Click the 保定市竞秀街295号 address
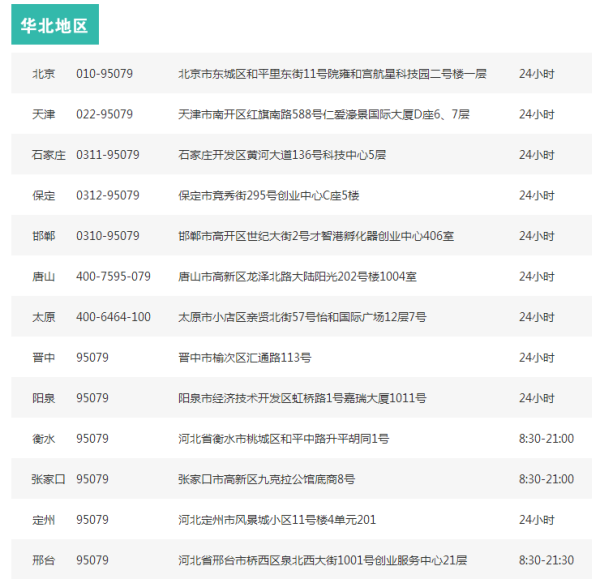Image resolution: width=600 pixels, height=579 pixels. (x=269, y=195)
